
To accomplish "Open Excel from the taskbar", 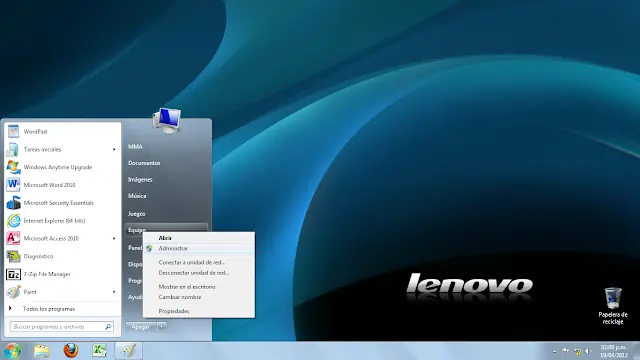I will pyautogui.click(x=99, y=351).
